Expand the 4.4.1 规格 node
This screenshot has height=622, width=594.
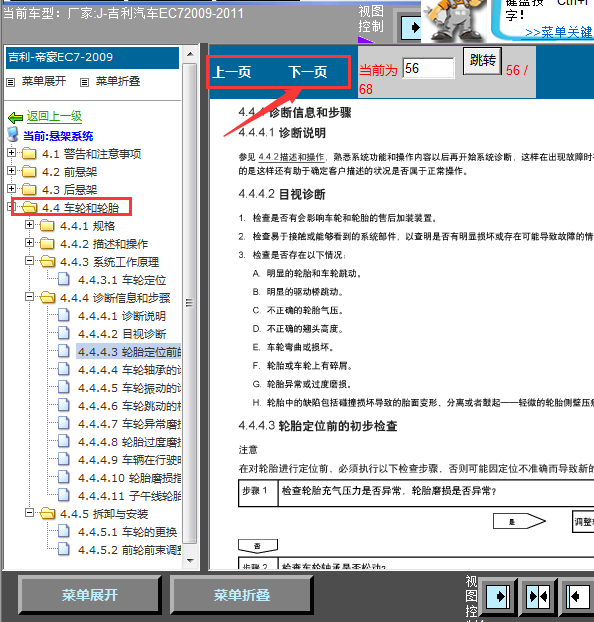[x=29, y=225]
